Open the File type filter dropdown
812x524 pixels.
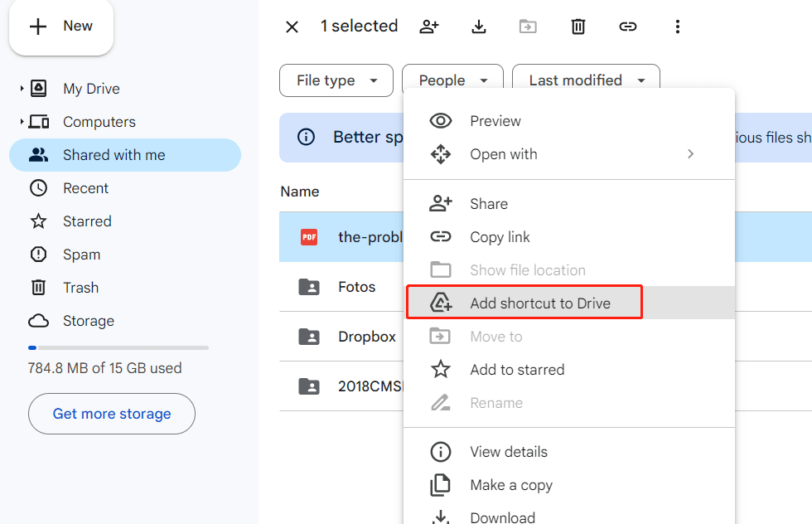336,80
